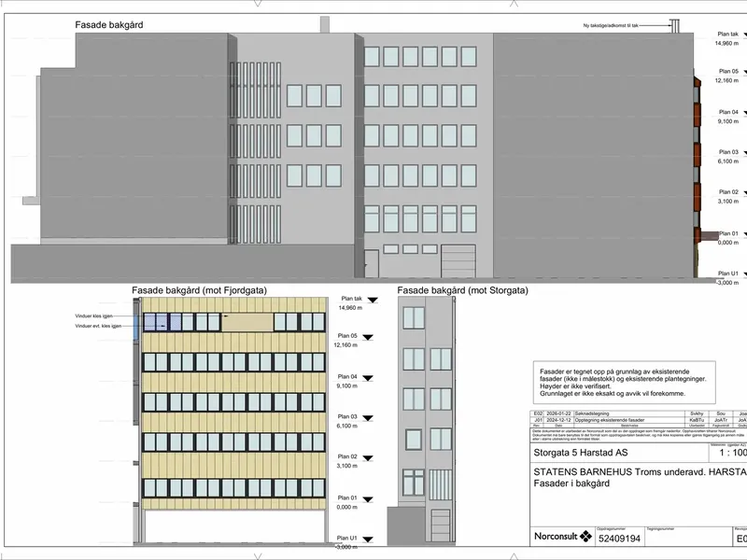This screenshot has width=747, height=560.
Task: Select the 'Fasade bakgård (mot Fjordgata)' heading
Action: click(x=199, y=290)
